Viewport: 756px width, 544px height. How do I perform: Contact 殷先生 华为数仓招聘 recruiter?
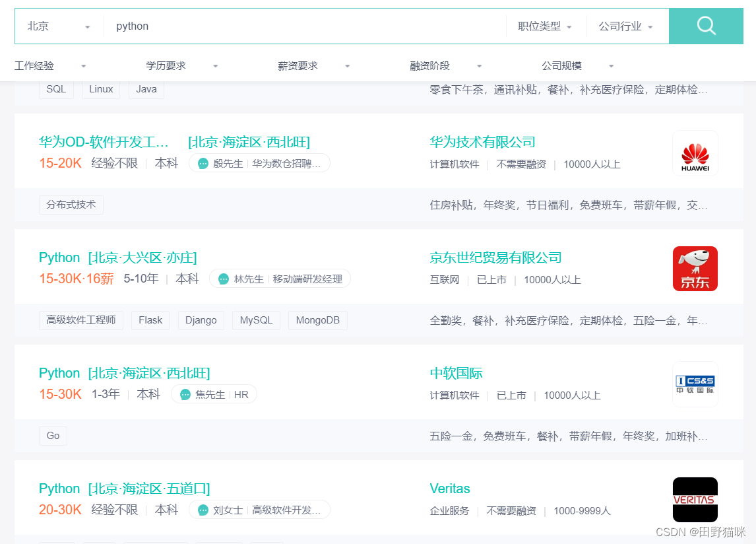point(259,163)
